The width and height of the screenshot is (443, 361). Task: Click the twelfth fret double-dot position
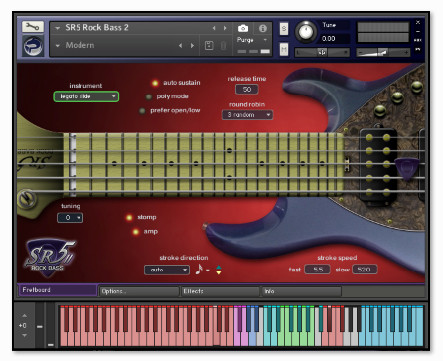[229, 164]
